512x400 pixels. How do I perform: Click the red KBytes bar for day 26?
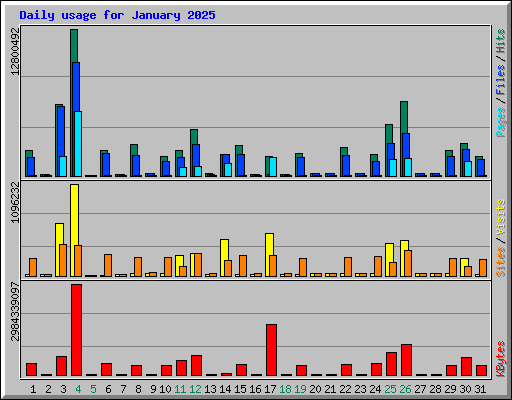coord(406,360)
